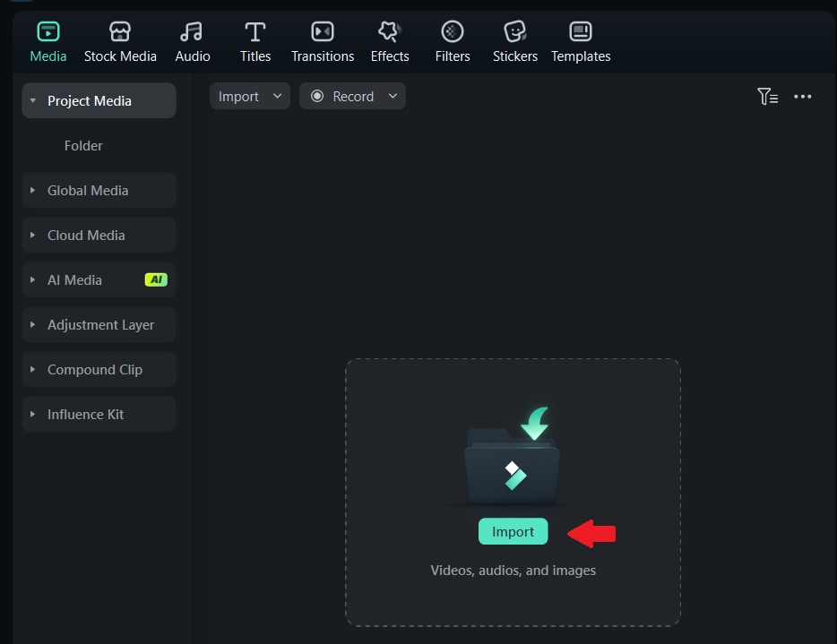837x644 pixels.
Task: Select the Effects sparkle icon
Action: pyautogui.click(x=390, y=32)
